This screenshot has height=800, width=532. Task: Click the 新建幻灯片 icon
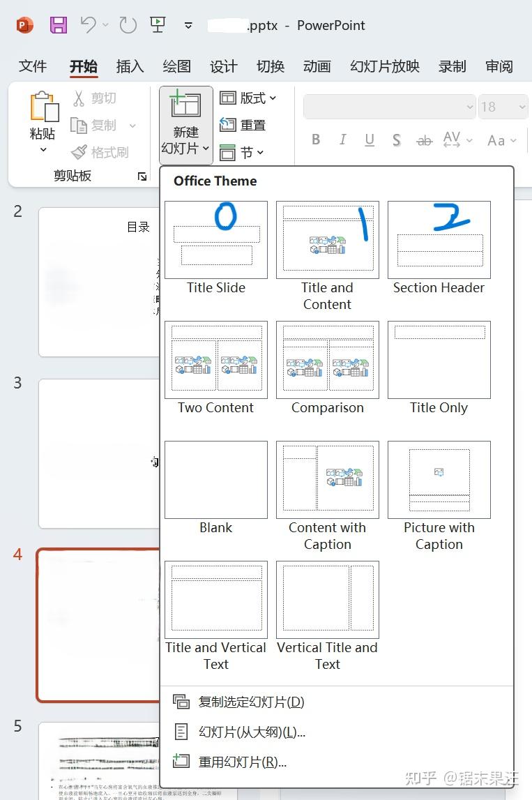click(185, 103)
